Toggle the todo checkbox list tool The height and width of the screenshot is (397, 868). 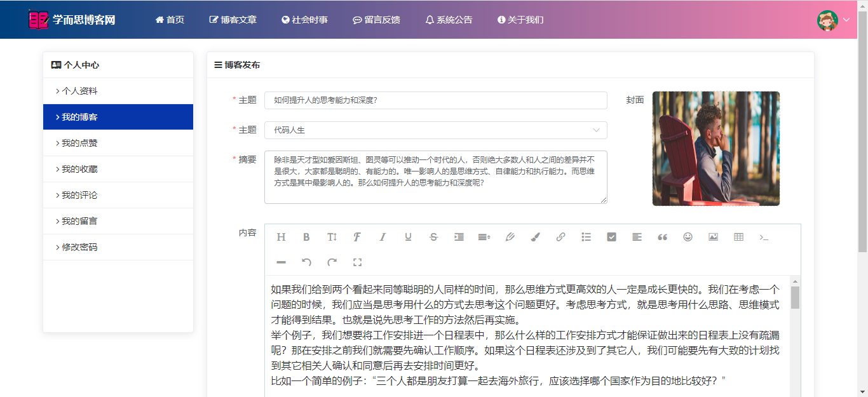[611, 237]
